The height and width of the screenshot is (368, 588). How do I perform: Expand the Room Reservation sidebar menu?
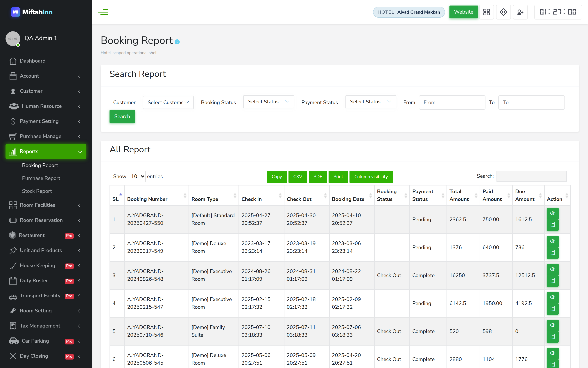point(46,220)
